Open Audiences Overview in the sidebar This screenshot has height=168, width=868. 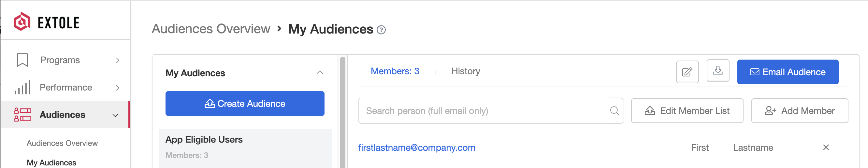click(x=62, y=143)
